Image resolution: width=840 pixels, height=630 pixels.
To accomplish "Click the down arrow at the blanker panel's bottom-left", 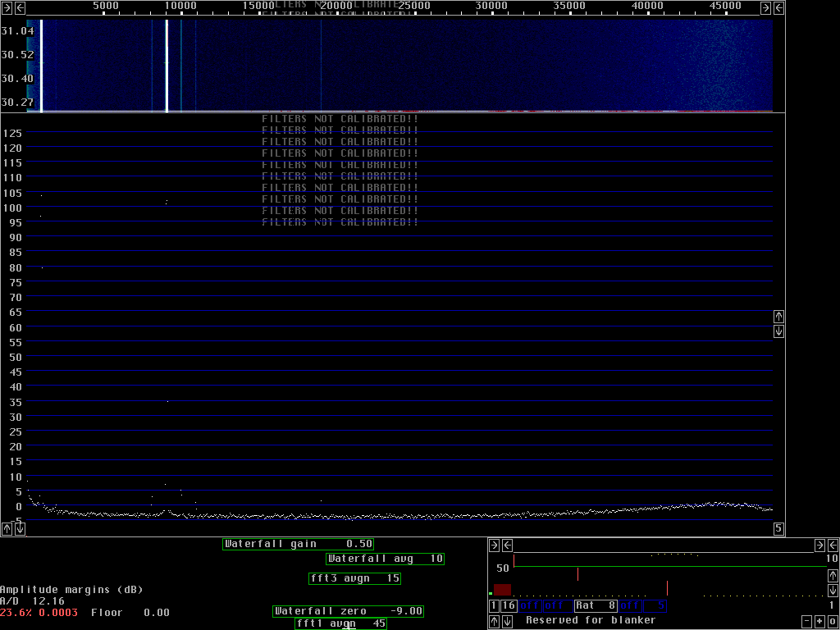I will click(x=507, y=622).
